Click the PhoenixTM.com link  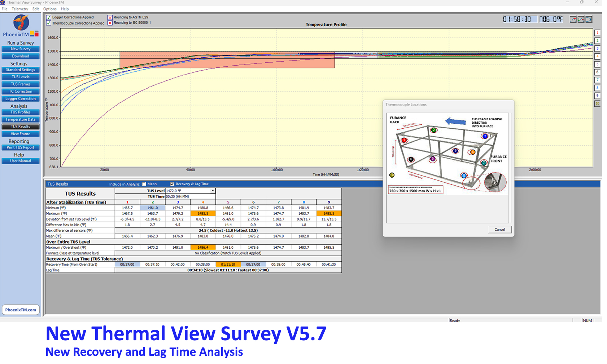point(21,309)
